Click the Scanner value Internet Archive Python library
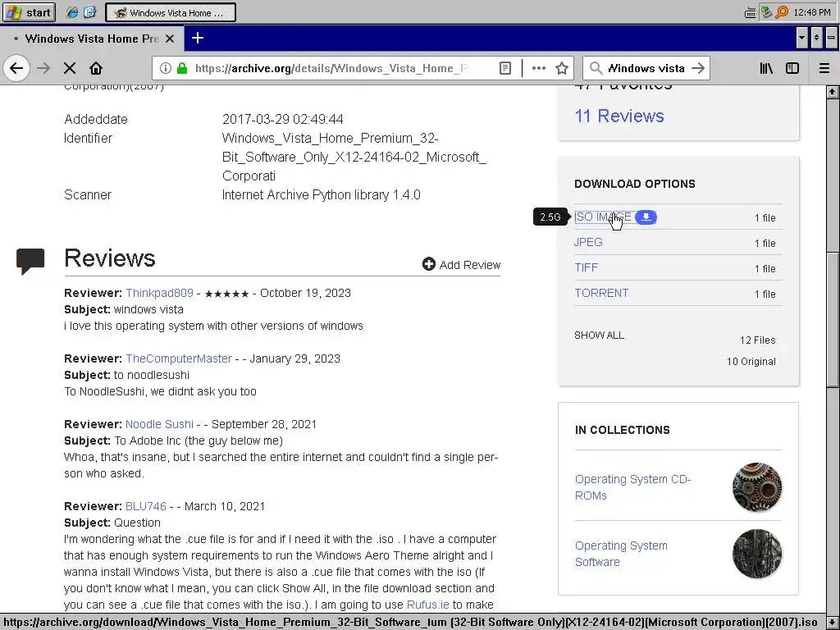The height and width of the screenshot is (630, 840). (x=322, y=194)
